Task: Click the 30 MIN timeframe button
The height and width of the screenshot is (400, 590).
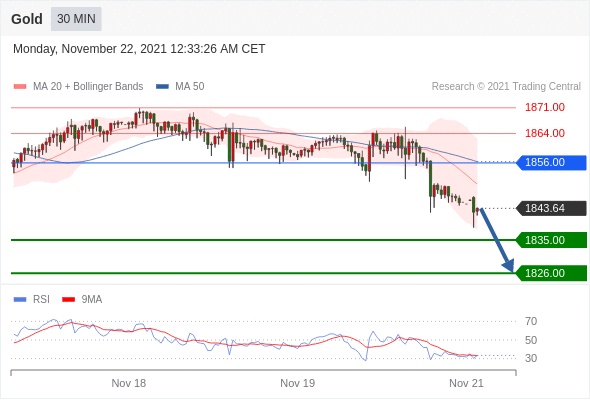Action: pyautogui.click(x=76, y=19)
